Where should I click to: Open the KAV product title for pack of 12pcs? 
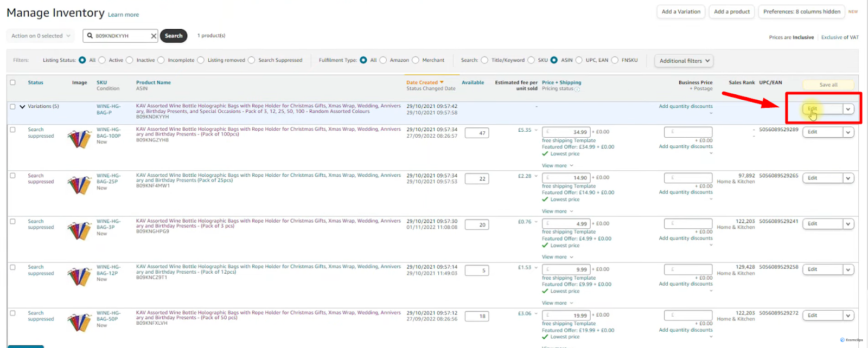coord(269,269)
